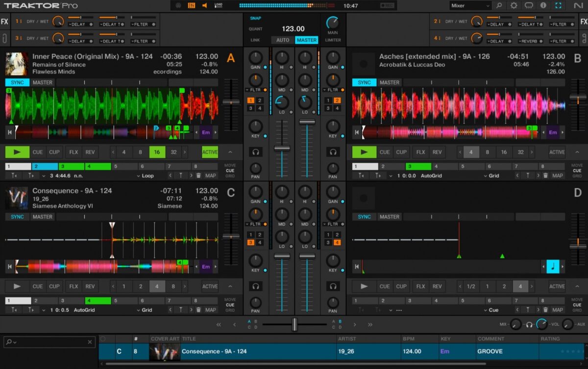
Task: Delete cue with Deck C trash icon
Action: [x=198, y=310]
